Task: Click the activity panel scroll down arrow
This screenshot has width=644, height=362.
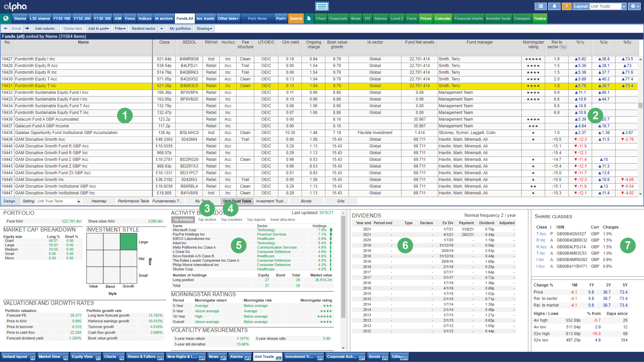Action: (x=343, y=348)
